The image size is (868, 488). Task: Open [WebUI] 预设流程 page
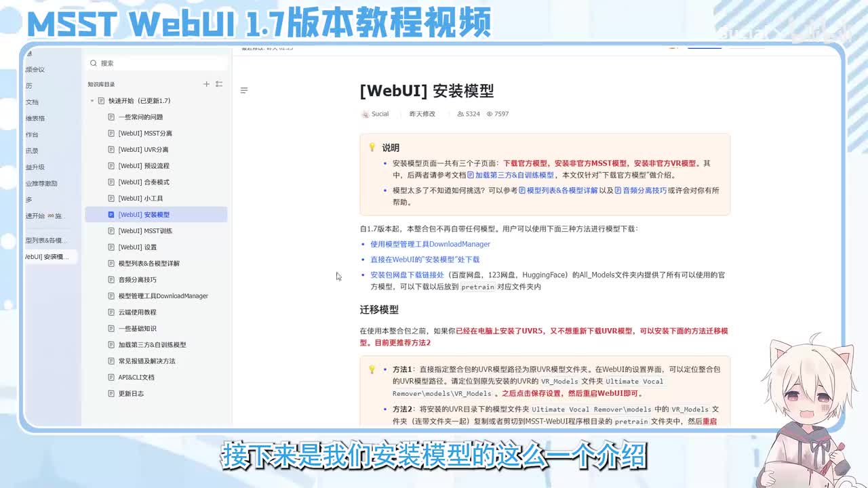click(144, 166)
